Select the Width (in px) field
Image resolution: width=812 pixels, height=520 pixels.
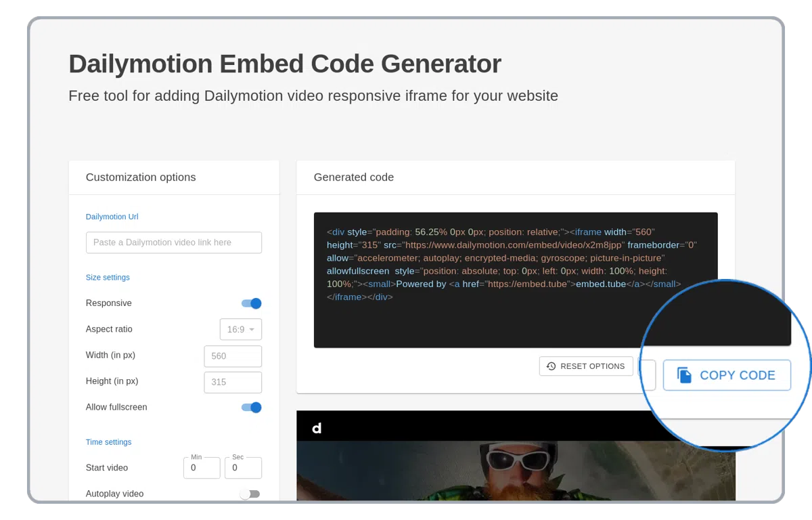(233, 356)
